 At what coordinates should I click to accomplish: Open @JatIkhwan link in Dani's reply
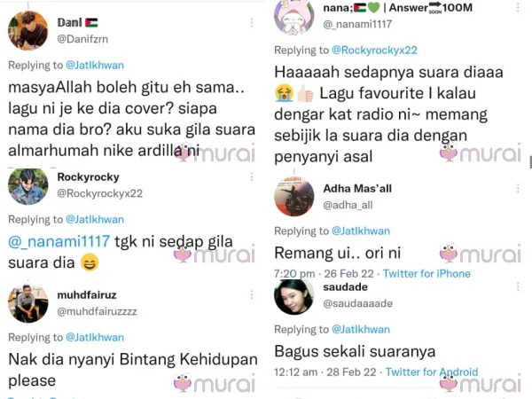point(95,65)
